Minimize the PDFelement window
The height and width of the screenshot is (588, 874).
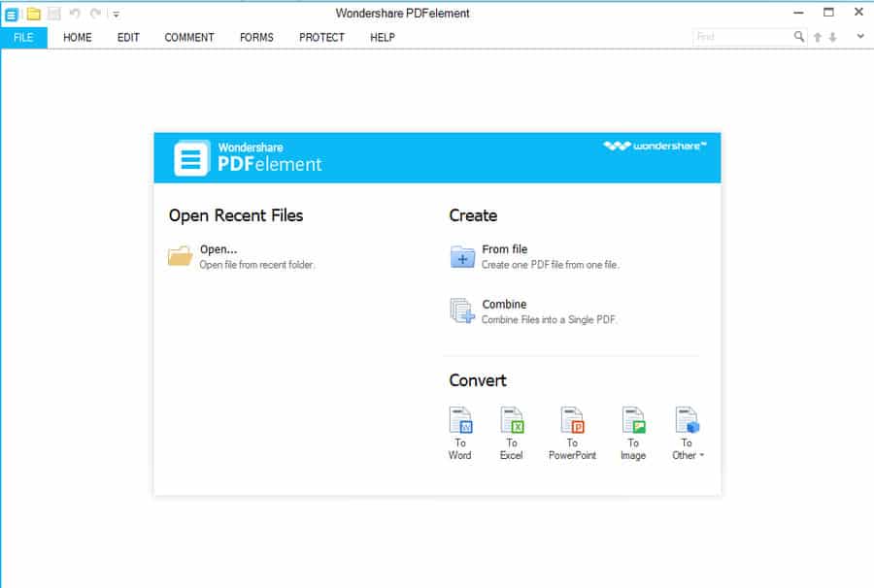[798, 13]
